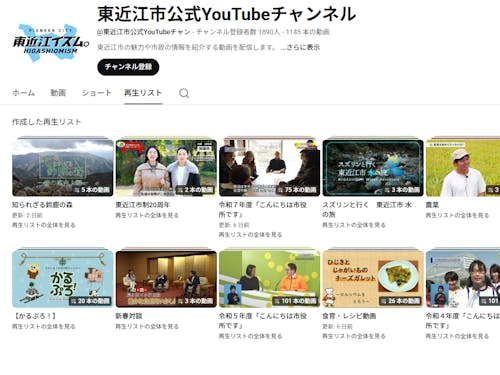The image size is (500, 375).
Task: View full playlist link under 農業
Action: click(x=457, y=215)
